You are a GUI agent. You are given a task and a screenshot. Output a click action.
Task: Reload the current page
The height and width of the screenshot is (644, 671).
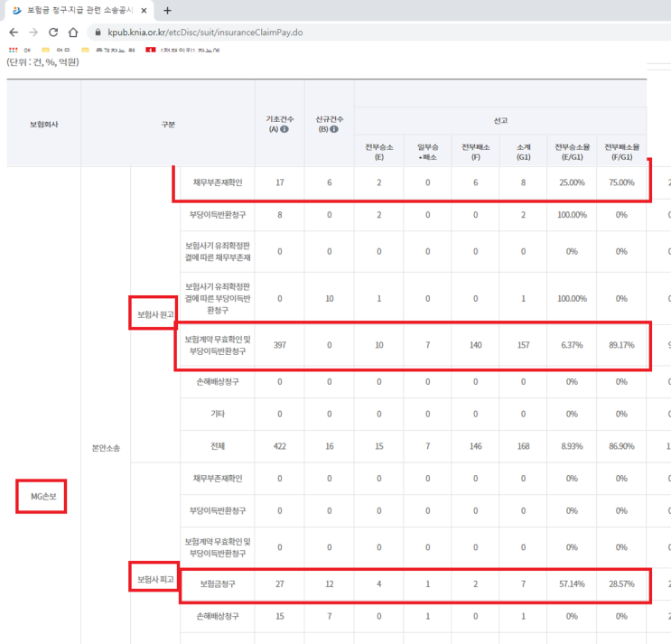(x=53, y=33)
